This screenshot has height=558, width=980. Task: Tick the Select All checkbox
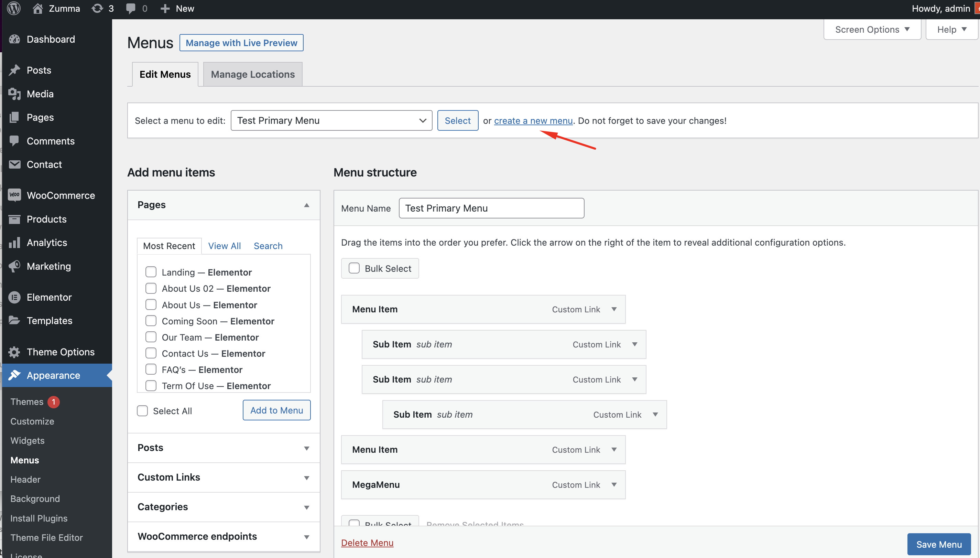(142, 411)
